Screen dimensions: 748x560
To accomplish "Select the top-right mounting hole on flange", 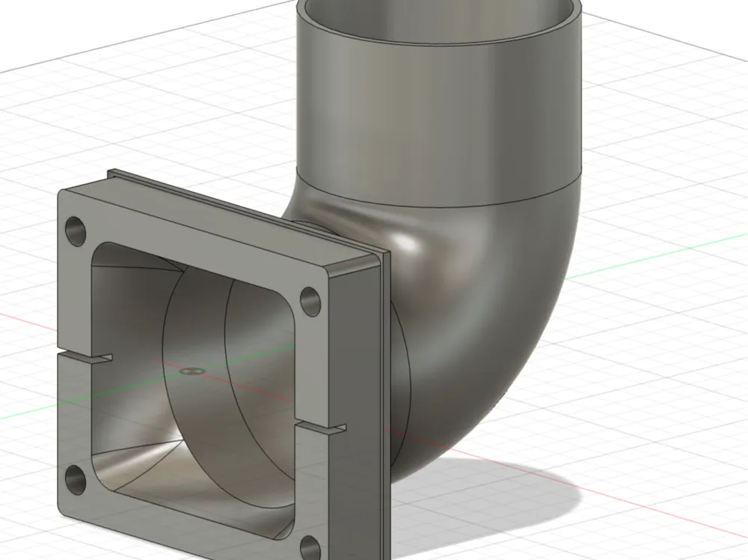I will (310, 301).
